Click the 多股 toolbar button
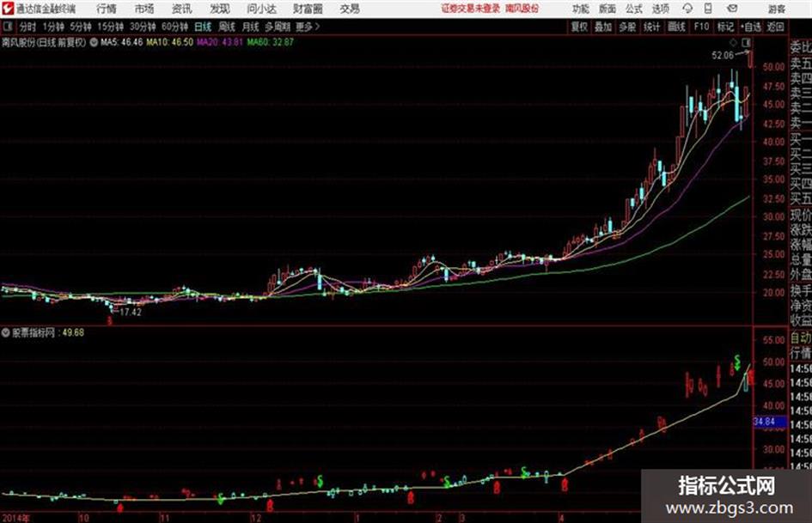 pos(627,27)
